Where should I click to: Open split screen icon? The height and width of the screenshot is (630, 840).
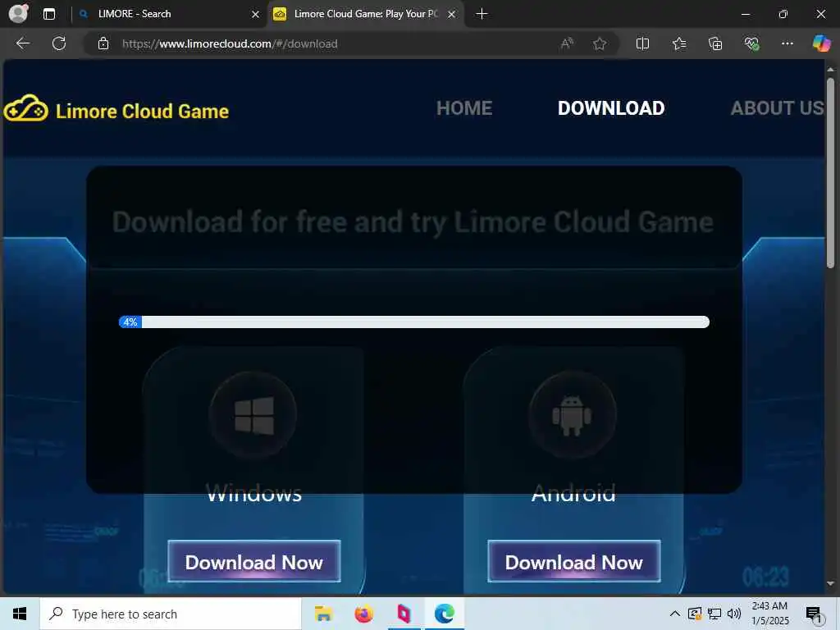642,43
